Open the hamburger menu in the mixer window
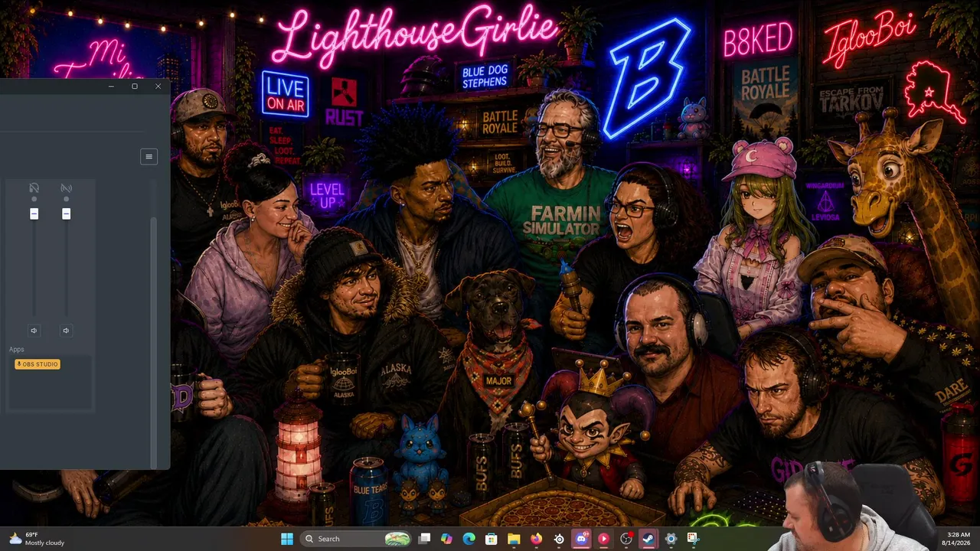980x551 pixels. click(x=149, y=156)
